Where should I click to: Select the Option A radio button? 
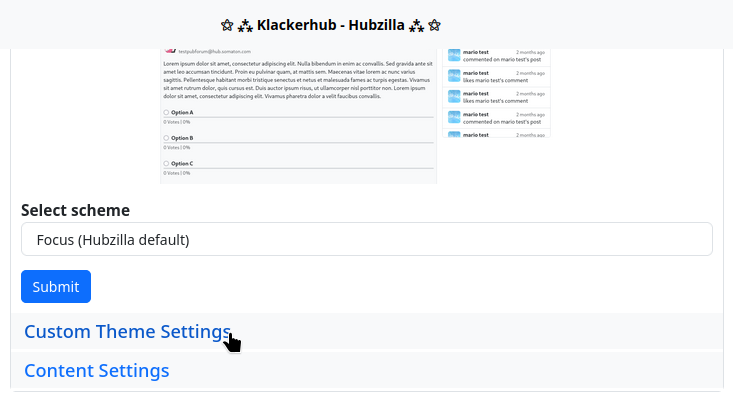166,113
